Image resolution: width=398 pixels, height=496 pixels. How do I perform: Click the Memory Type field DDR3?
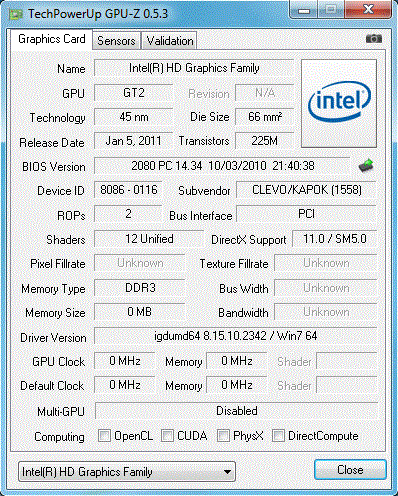click(140, 288)
